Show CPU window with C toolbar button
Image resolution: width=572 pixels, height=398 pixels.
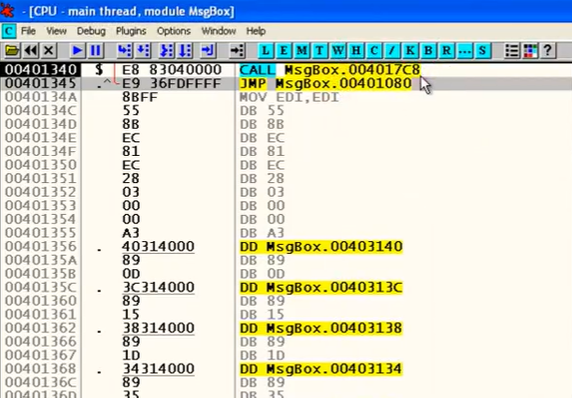click(374, 50)
